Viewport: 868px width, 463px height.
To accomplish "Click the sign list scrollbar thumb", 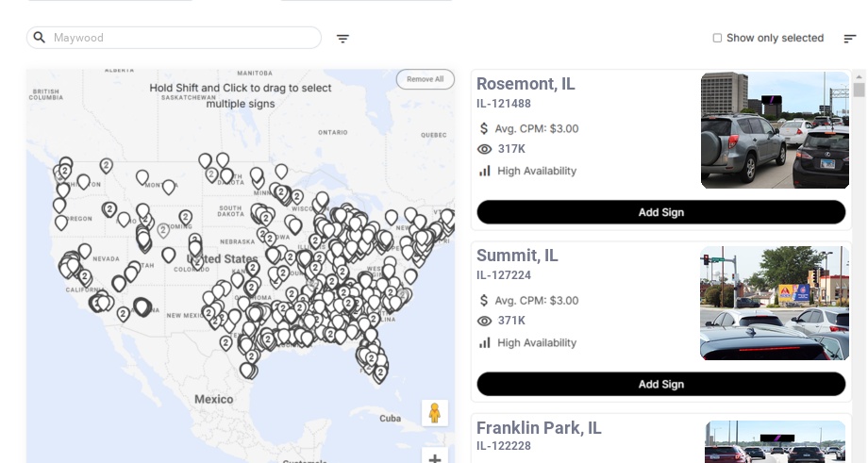I will click(859, 90).
